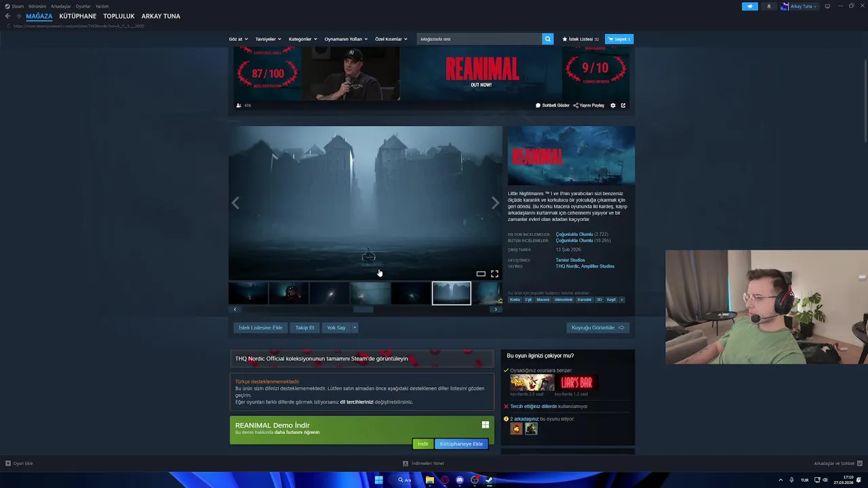Image resolution: width=868 pixels, height=488 pixels.
Task: Open the Görünüm menu
Action: tap(37, 6)
